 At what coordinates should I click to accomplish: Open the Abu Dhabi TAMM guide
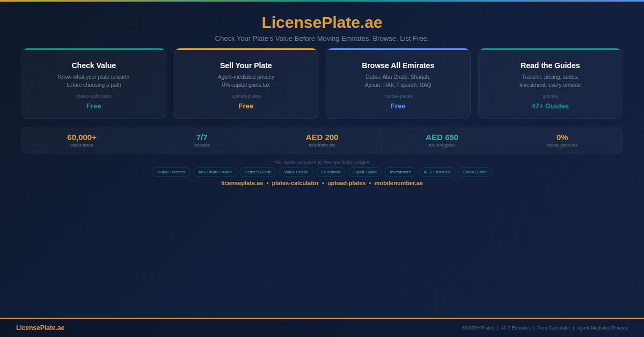[215, 172]
